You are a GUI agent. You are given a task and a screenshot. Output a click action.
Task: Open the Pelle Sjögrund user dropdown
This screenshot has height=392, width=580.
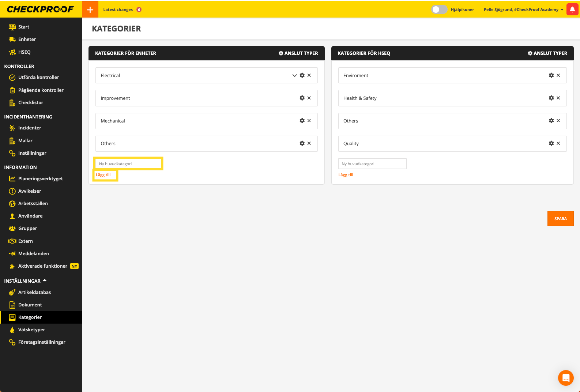(523, 10)
